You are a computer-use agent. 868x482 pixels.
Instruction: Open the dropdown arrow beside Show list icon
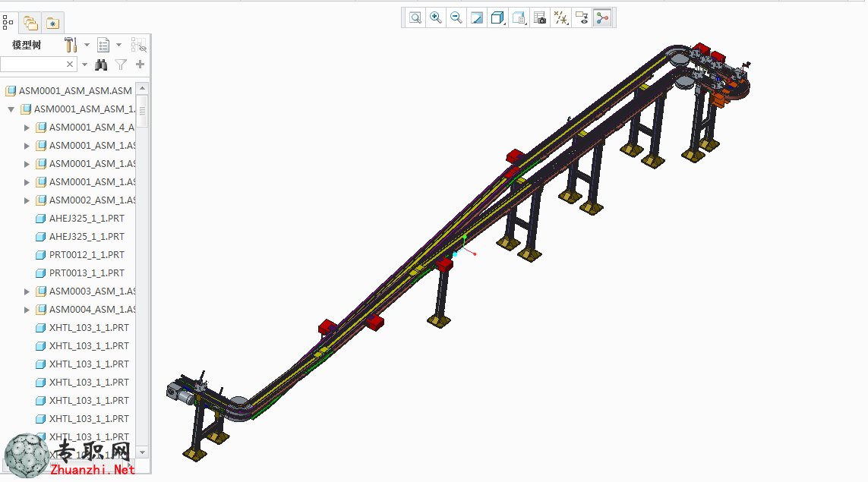118,45
